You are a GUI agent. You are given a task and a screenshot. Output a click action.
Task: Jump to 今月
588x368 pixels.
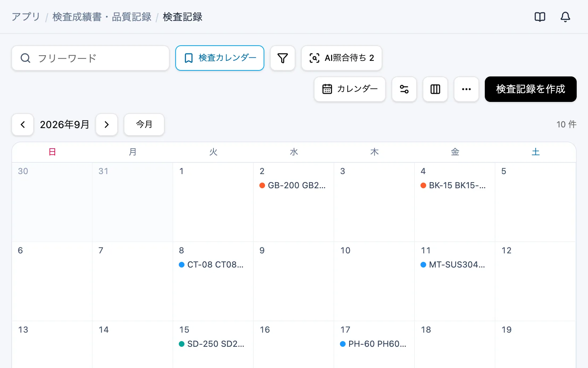tap(144, 125)
